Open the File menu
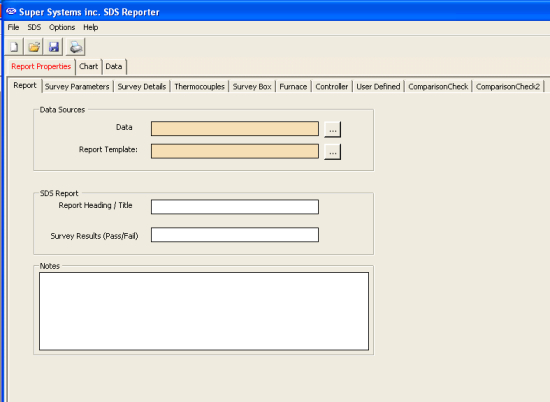Image resolution: width=550 pixels, height=402 pixels. coord(13,27)
